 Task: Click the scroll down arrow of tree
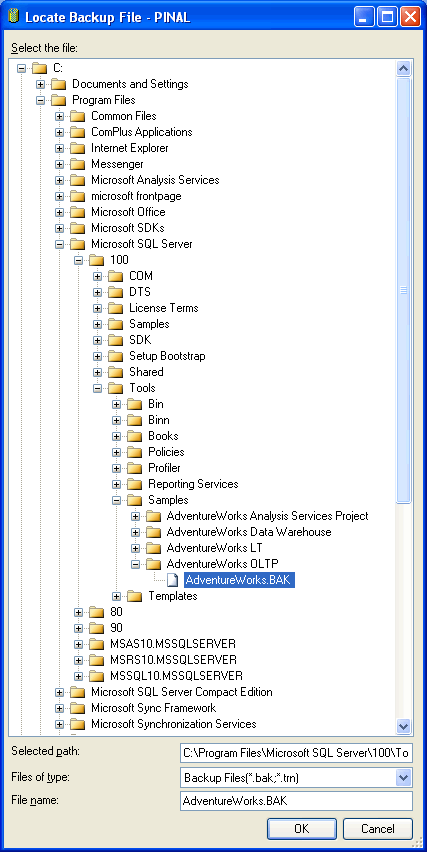coord(404,725)
